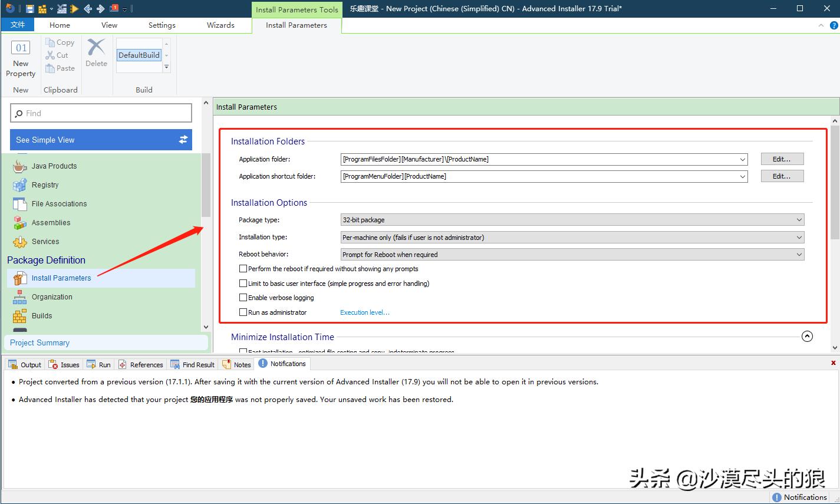Image resolution: width=840 pixels, height=504 pixels.
Task: Open the Issues tab in bottom panel
Action: click(64, 365)
